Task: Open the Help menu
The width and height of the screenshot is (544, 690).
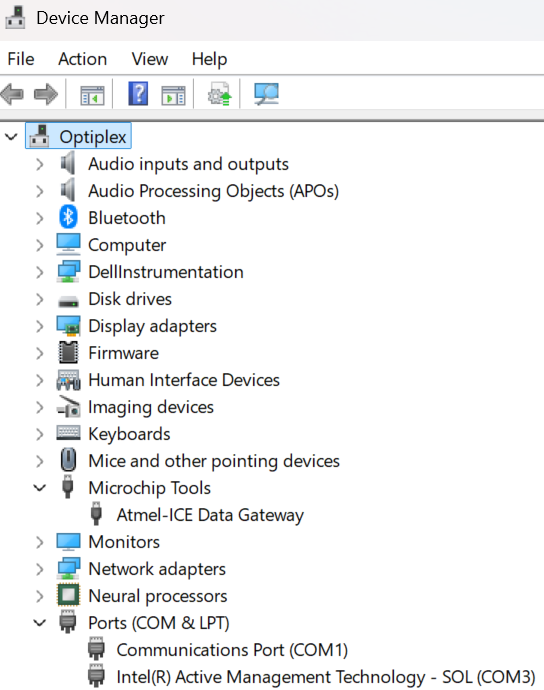Action: point(209,59)
